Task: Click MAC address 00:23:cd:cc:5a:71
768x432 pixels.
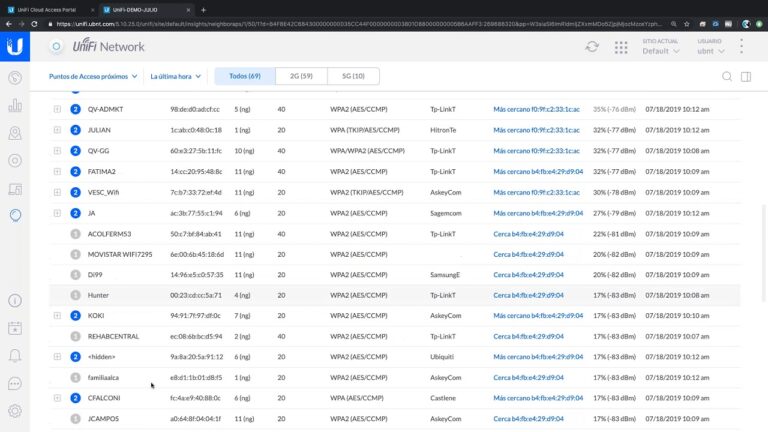Action: 195,295
